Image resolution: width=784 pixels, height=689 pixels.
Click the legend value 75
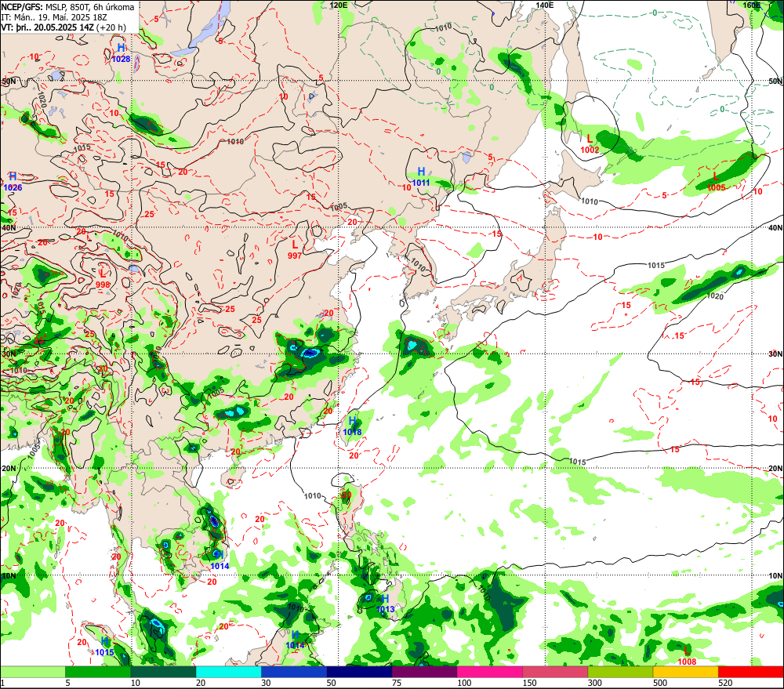(397, 683)
